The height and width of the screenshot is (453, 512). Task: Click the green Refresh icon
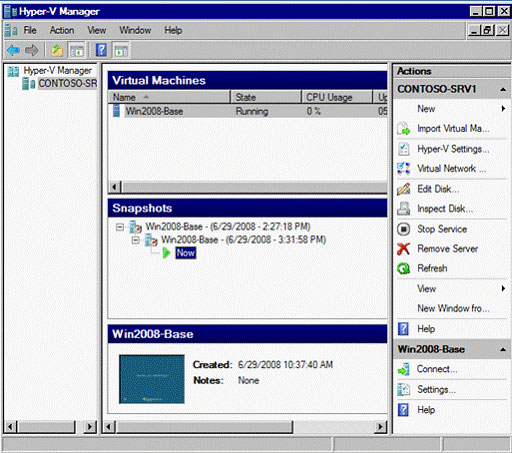[x=404, y=268]
